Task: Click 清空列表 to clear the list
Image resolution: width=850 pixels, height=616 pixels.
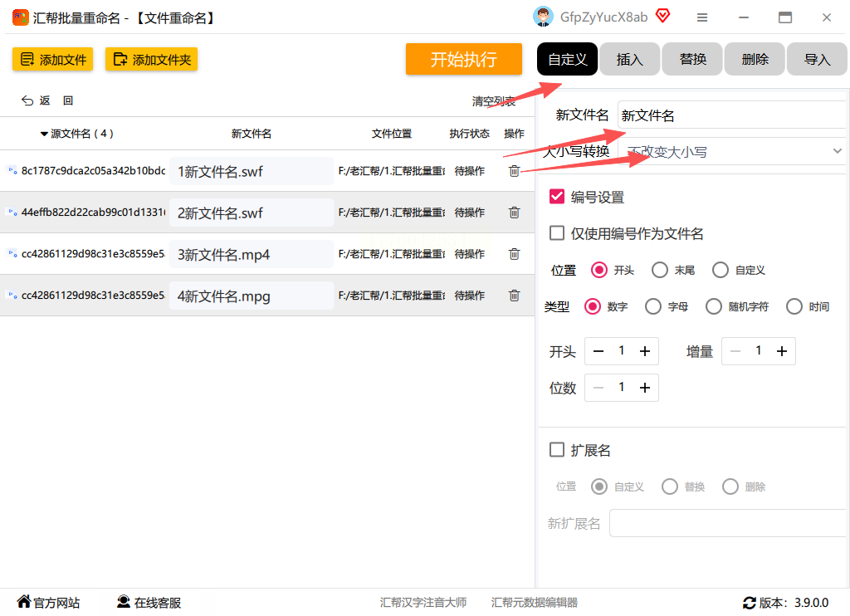Action: (493, 100)
